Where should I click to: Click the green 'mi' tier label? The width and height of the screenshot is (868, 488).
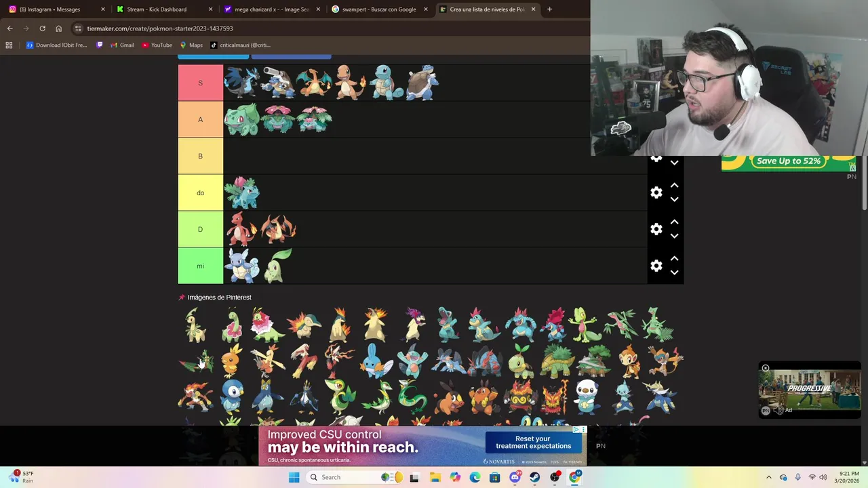(200, 266)
